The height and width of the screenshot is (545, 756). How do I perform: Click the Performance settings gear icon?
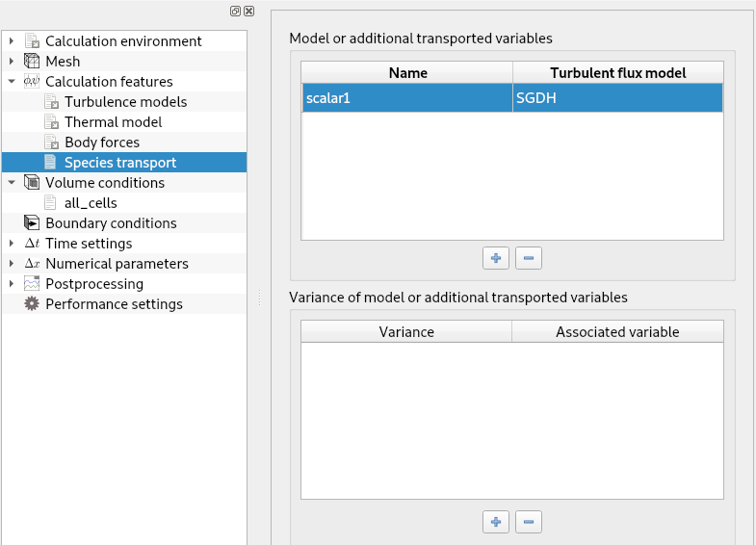point(32,304)
